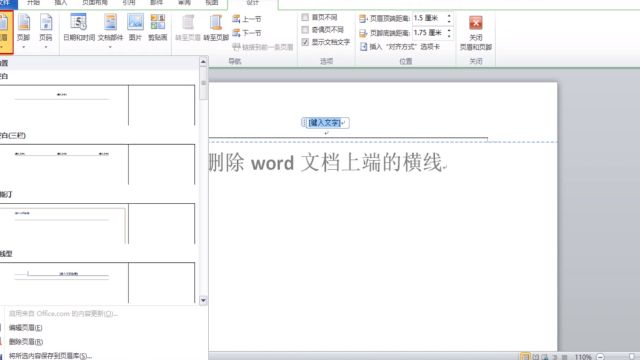
Task: Click 将所选内容保存到页眉库(S) entry
Action: click(50, 356)
